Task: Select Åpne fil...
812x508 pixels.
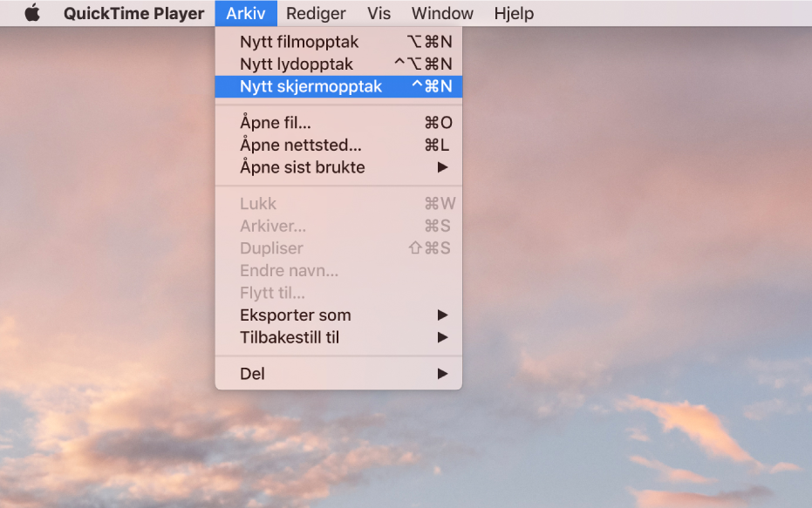Action: click(x=338, y=123)
